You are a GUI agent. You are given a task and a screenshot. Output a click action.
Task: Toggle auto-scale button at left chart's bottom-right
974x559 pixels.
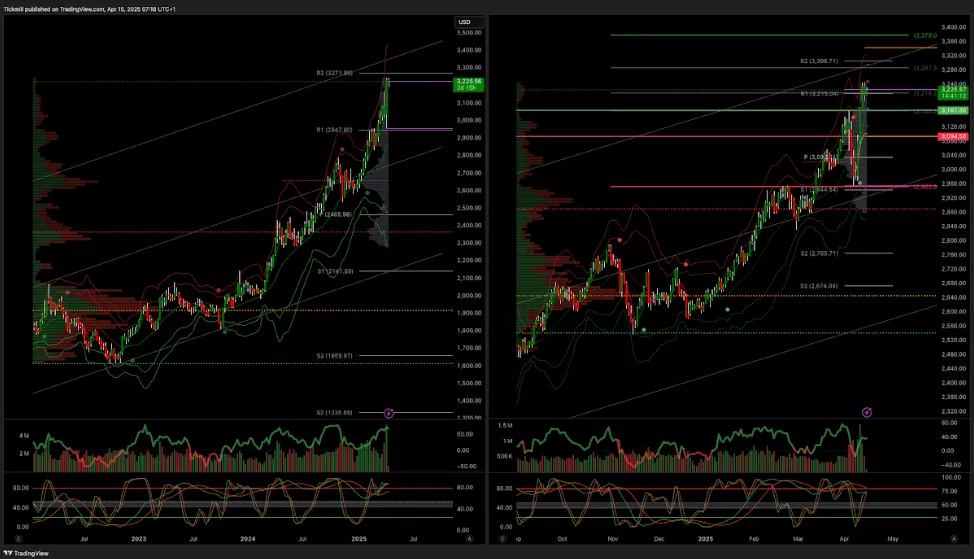tap(469, 538)
